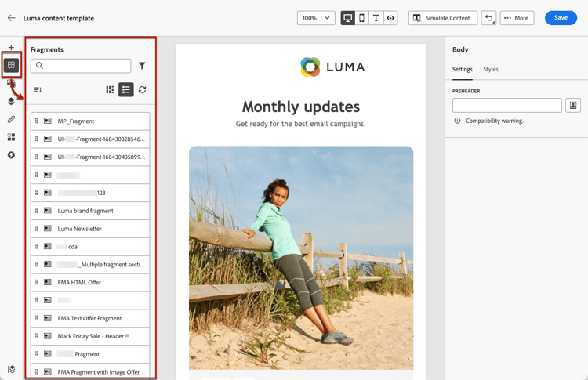Switch to desktop view

click(x=347, y=18)
